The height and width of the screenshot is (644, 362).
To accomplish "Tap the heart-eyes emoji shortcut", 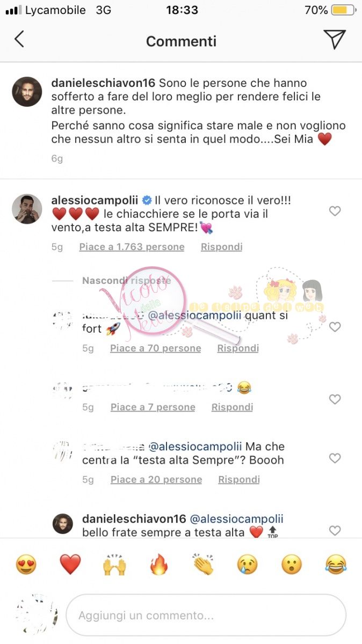I will pos(26,565).
